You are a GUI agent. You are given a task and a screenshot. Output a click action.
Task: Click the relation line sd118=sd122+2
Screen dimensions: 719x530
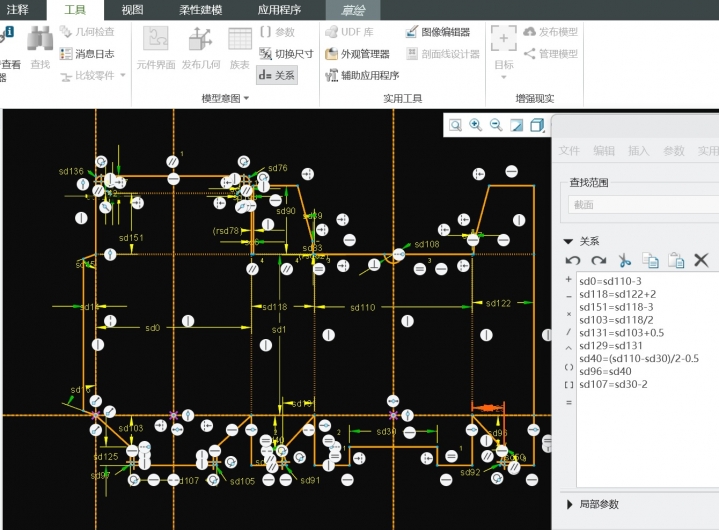click(617, 294)
